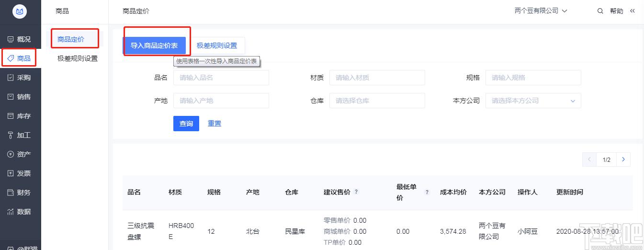Open the 本方公司 select dropdown

click(533, 101)
